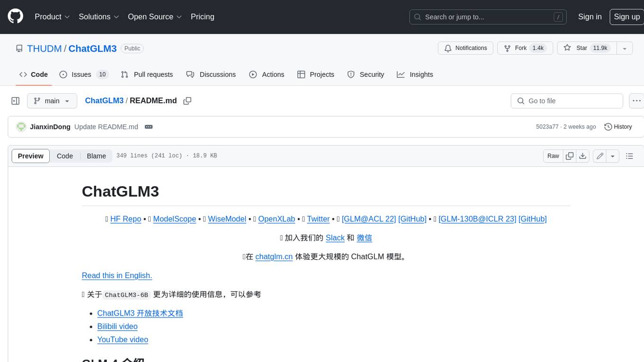Open the Twitter link
This screenshot has width=644, height=362.
coord(318,219)
